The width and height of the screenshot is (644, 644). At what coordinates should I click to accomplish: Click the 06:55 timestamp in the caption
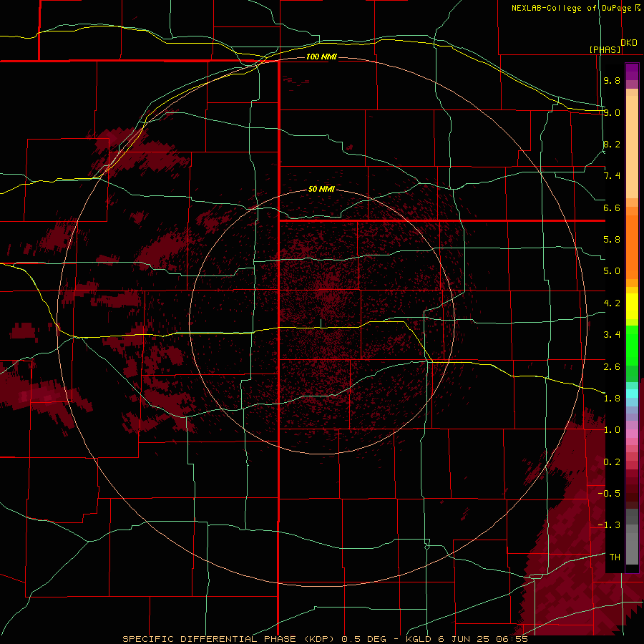tap(512, 639)
